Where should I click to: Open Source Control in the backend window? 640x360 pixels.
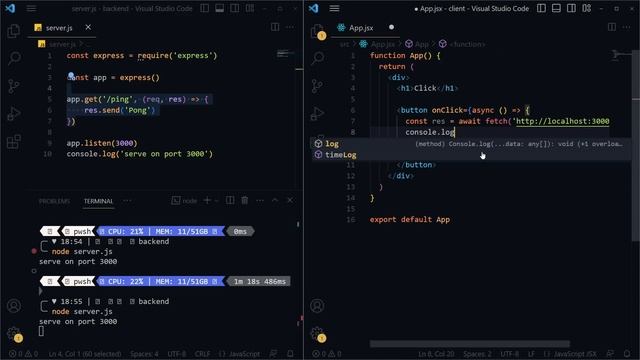pyautogui.click(x=13, y=86)
